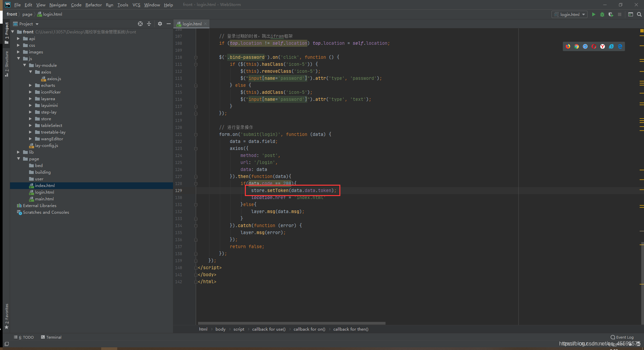Toggle the Z: Structure side tool window
The height and width of the screenshot is (350, 644).
(6, 64)
